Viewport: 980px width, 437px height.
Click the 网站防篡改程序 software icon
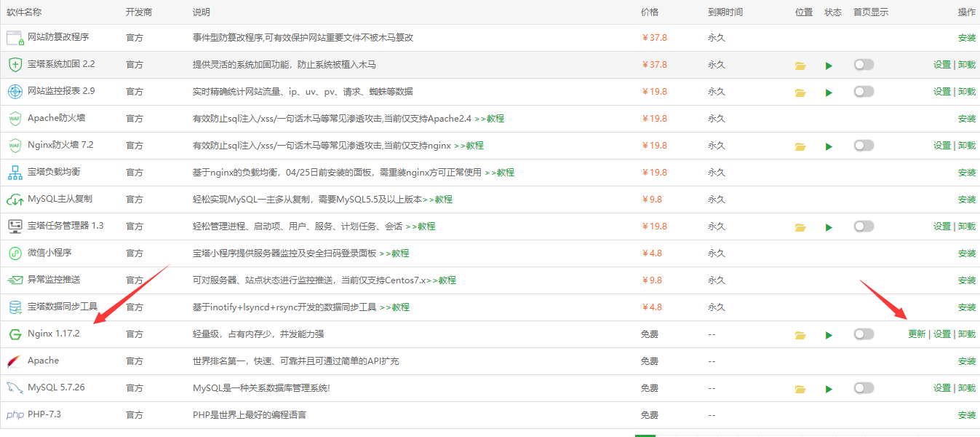15,38
